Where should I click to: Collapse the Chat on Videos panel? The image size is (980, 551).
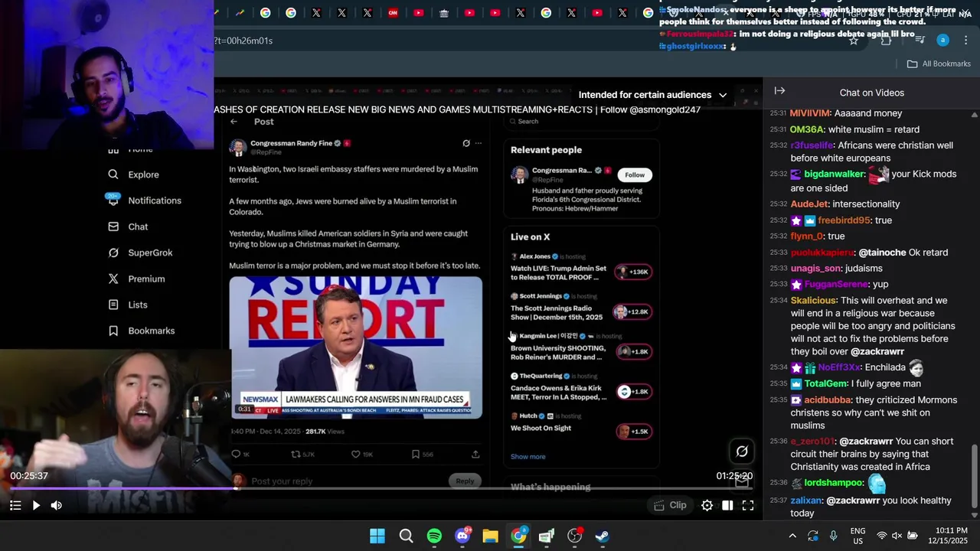tap(779, 91)
